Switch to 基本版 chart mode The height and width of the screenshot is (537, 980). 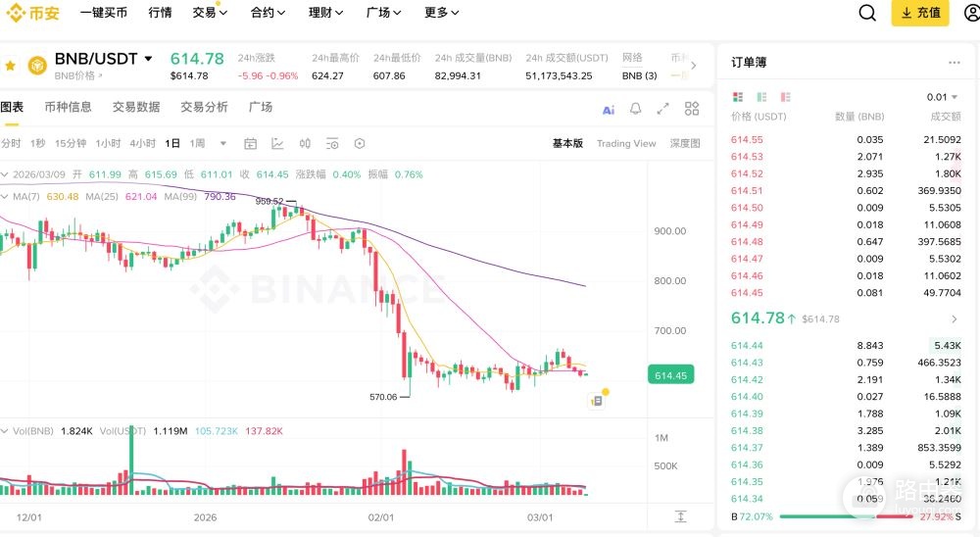[567, 143]
